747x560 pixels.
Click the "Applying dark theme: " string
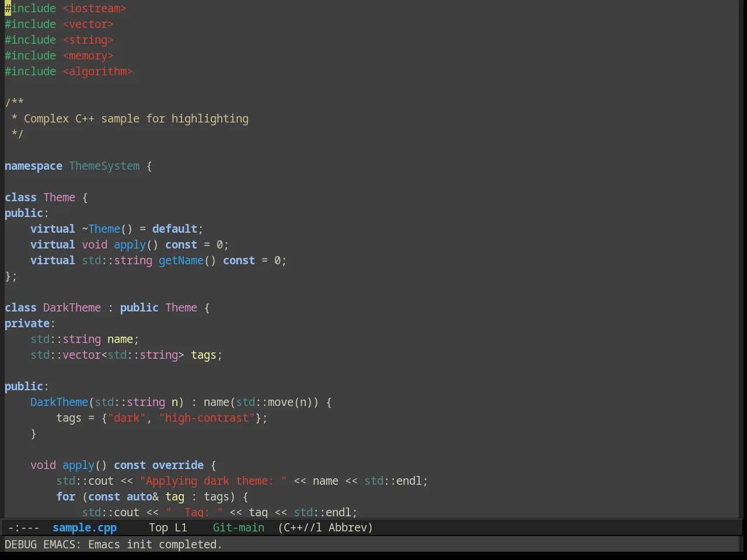[213, 481]
